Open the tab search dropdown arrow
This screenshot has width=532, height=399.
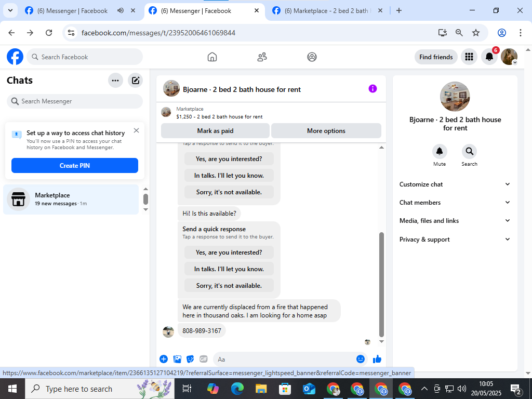pos(10,10)
